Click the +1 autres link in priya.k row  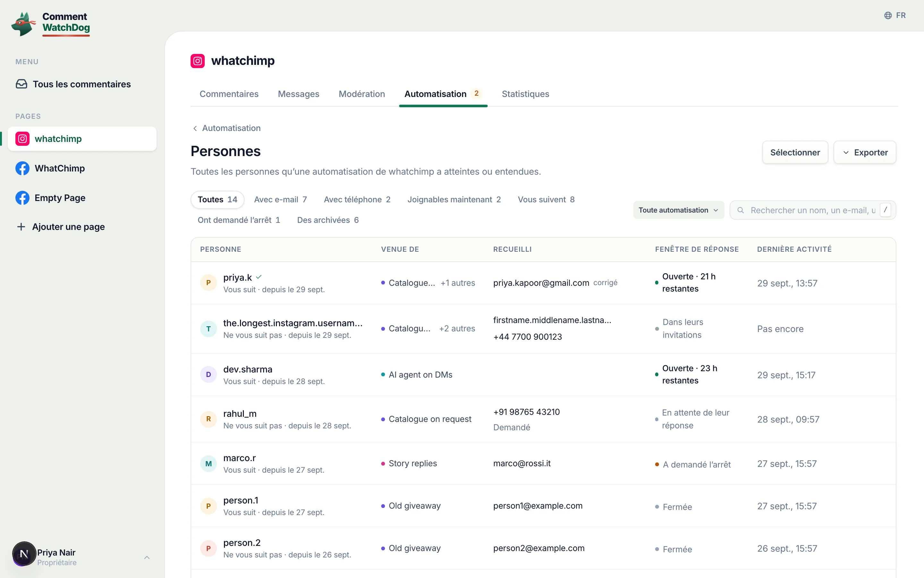(458, 283)
